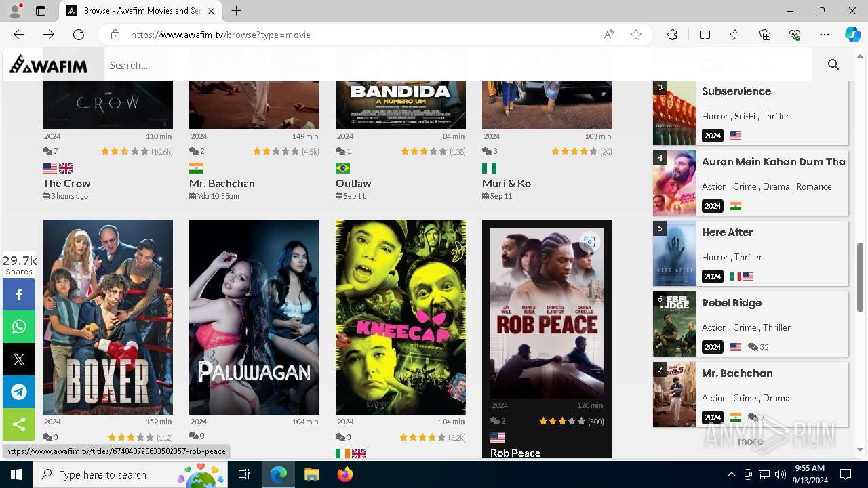Open the Kneecap movie poster
Viewport: 868px width, 488px height.
coord(401,317)
